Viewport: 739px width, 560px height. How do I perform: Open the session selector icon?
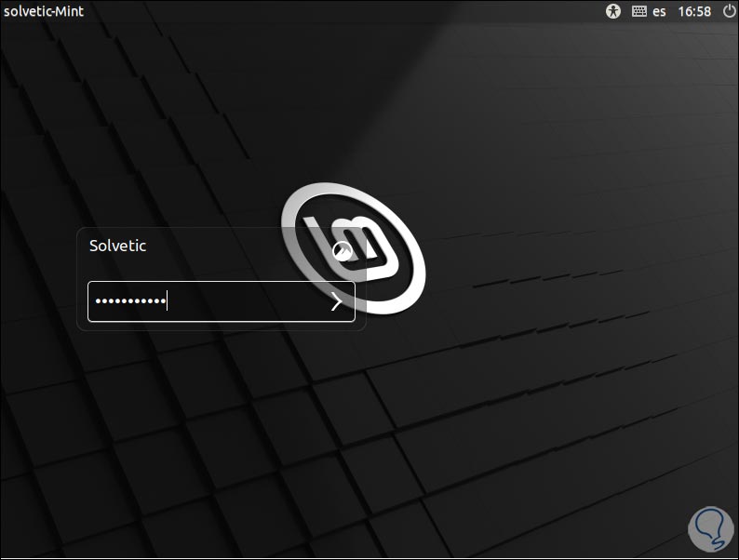point(343,252)
